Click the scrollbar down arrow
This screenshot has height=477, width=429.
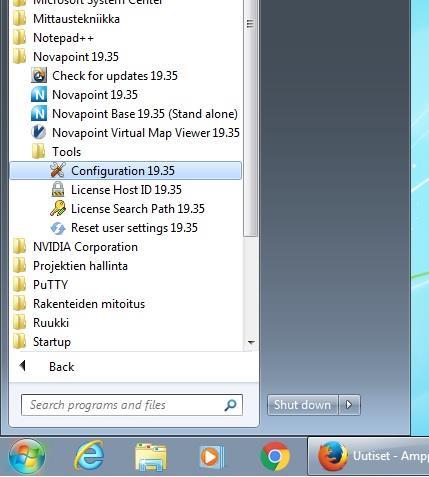point(251,342)
